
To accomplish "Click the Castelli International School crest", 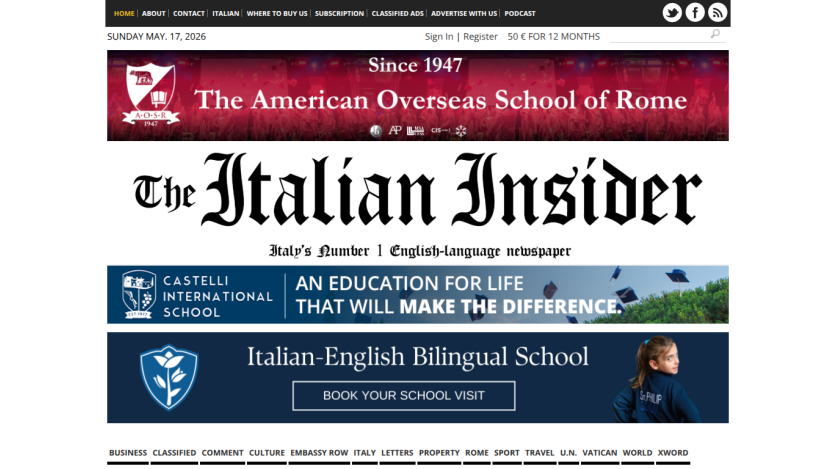I will coord(139,294).
